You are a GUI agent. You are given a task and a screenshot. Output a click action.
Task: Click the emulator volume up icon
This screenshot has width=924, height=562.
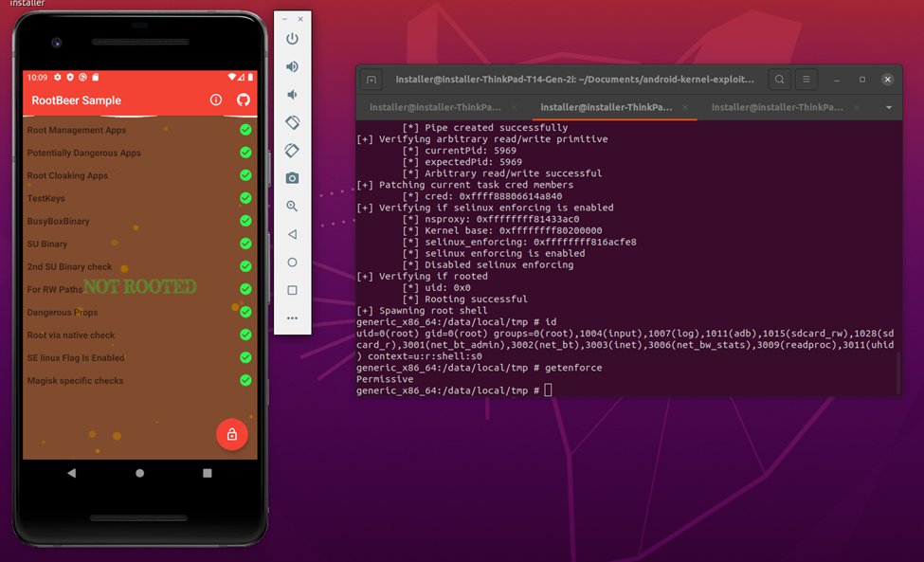pyautogui.click(x=292, y=66)
